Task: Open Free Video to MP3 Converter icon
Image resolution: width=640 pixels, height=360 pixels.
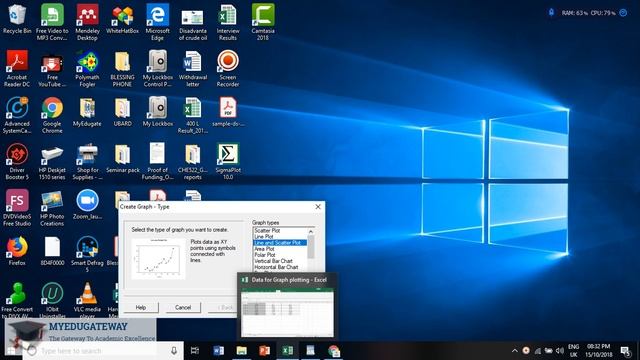Action: click(52, 22)
